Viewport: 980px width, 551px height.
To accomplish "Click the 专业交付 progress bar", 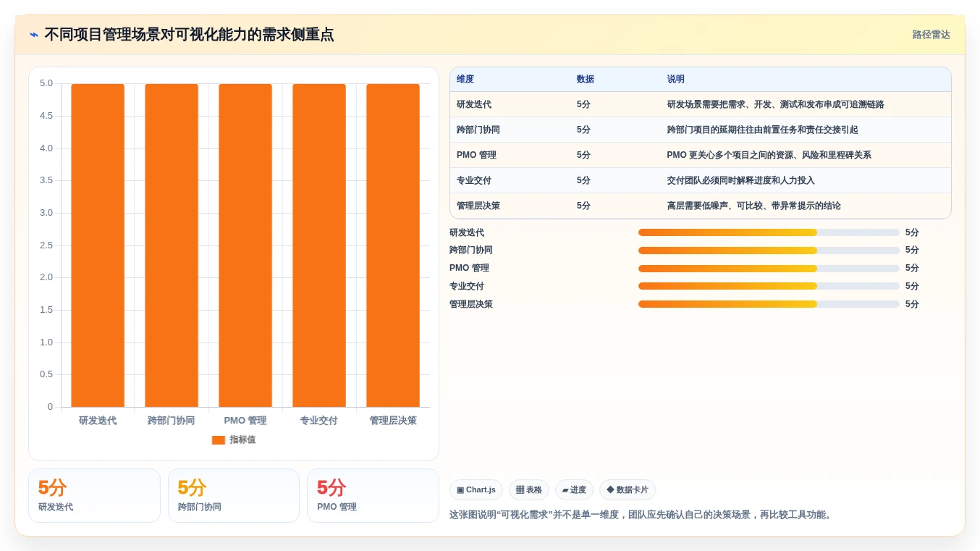I will 769,287.
